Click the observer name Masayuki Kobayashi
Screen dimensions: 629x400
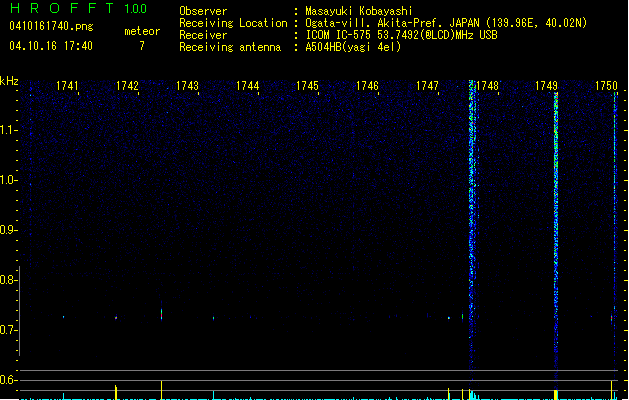point(359,11)
